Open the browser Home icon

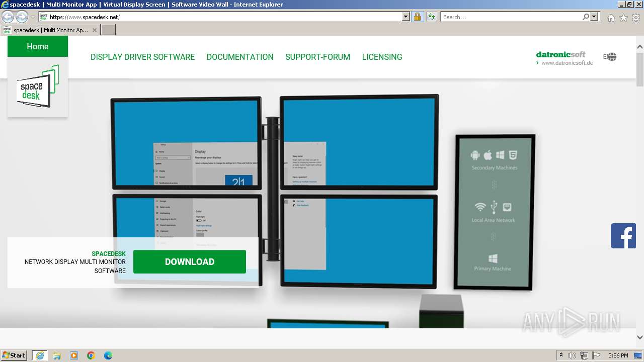tap(611, 18)
